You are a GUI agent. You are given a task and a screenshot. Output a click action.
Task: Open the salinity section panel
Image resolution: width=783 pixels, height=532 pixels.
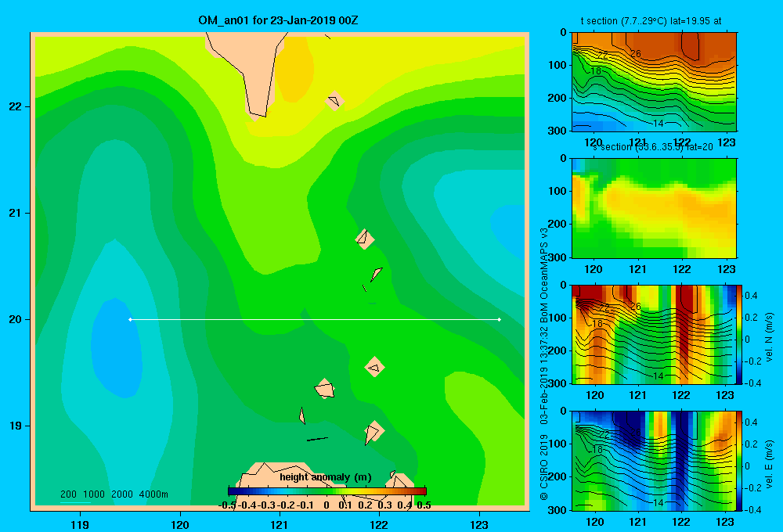click(654, 208)
